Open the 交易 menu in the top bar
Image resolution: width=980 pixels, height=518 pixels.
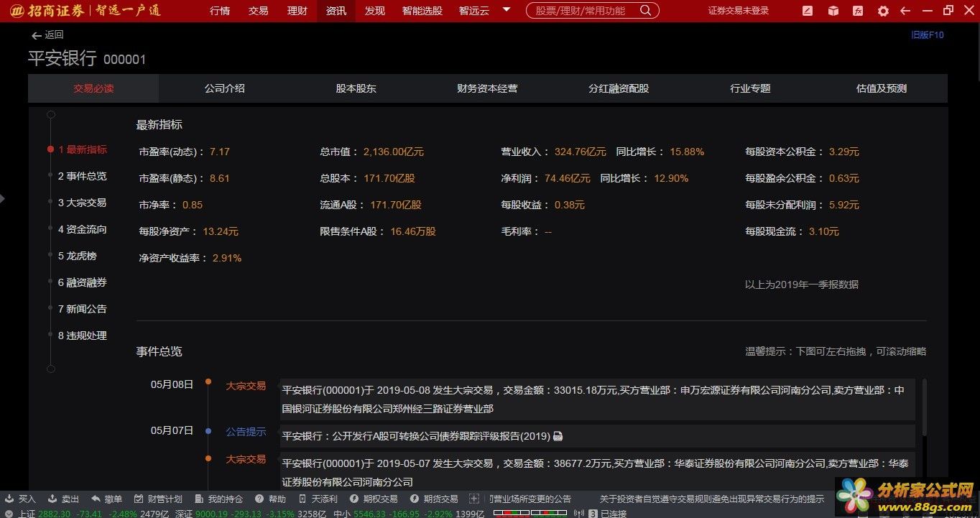click(259, 11)
